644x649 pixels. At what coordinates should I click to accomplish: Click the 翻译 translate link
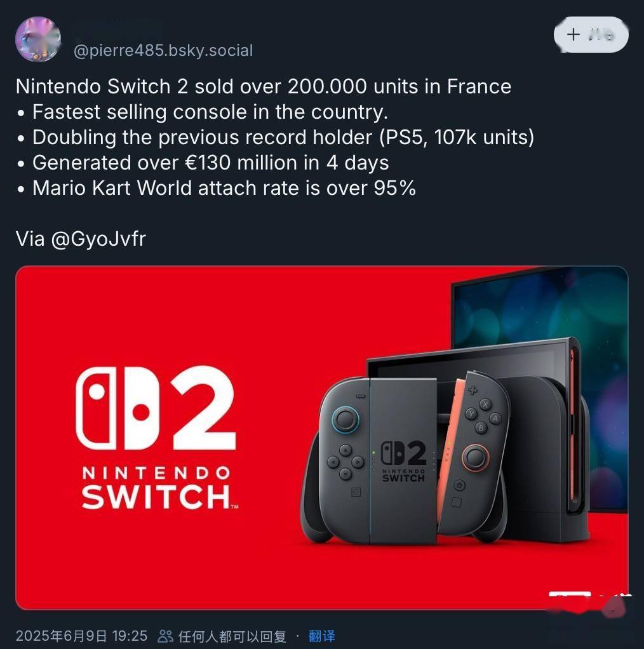click(321, 636)
